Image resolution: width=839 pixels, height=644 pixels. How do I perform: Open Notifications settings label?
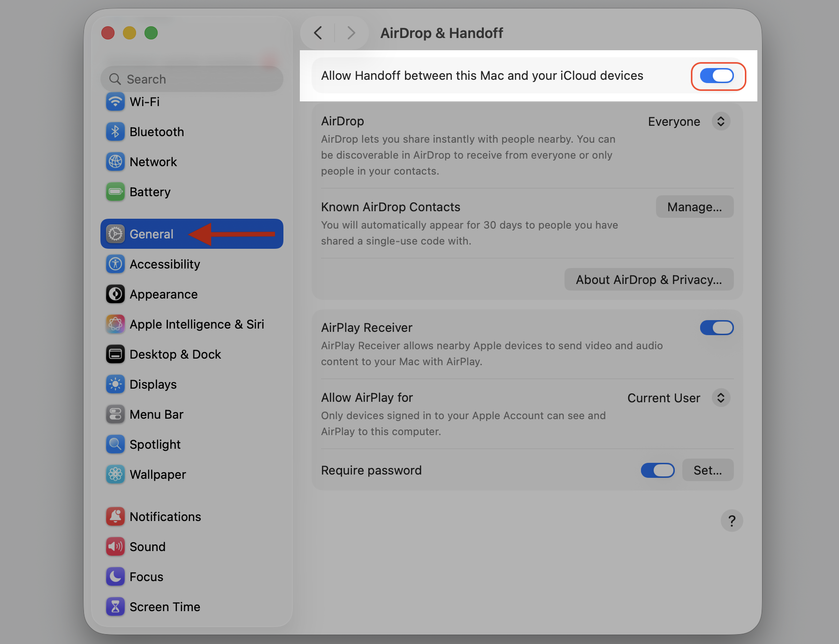pyautogui.click(x=165, y=517)
